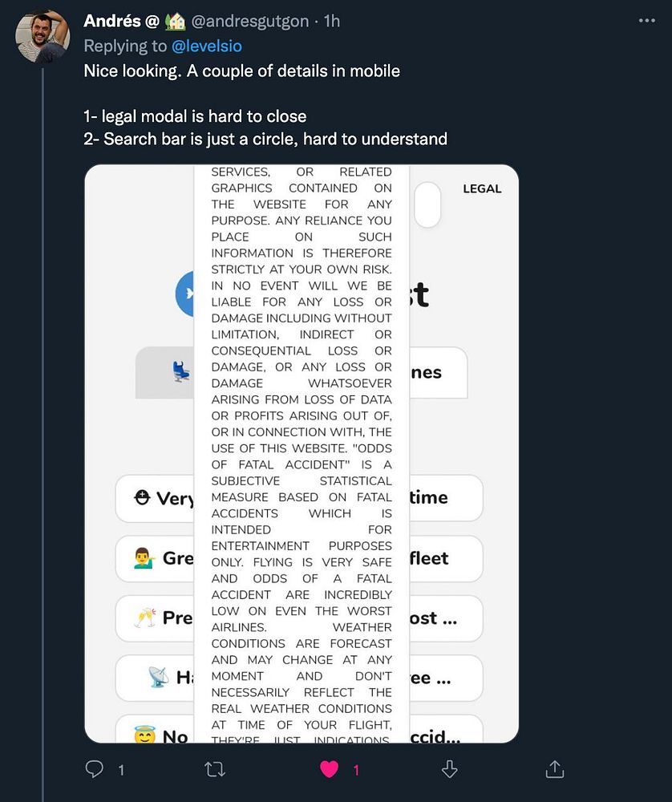Open the 1h timestamp link
Screen dimensions: 672x802
coord(332,21)
